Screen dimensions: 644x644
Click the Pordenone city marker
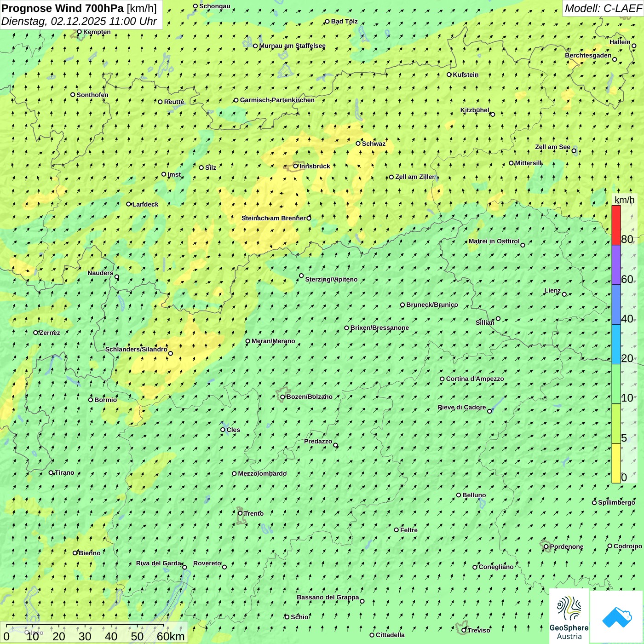click(x=546, y=547)
